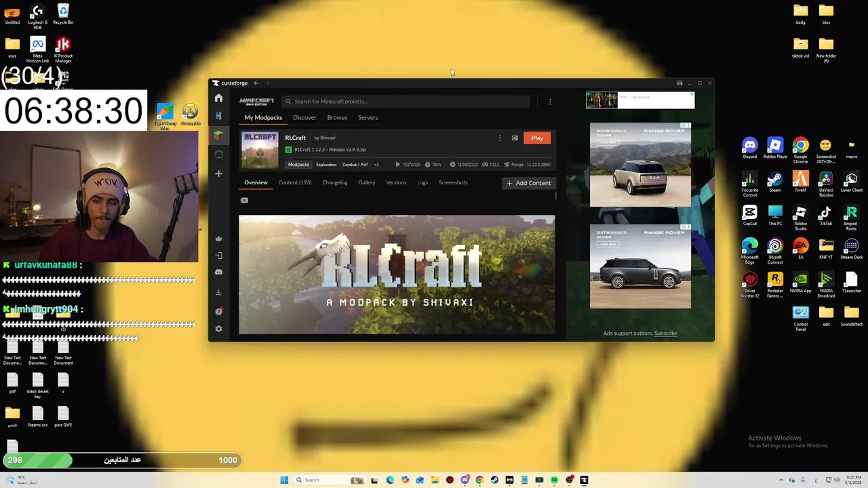Select the 'bios' folder on the desktop
This screenshot has width=868, height=488.
coord(826,14)
